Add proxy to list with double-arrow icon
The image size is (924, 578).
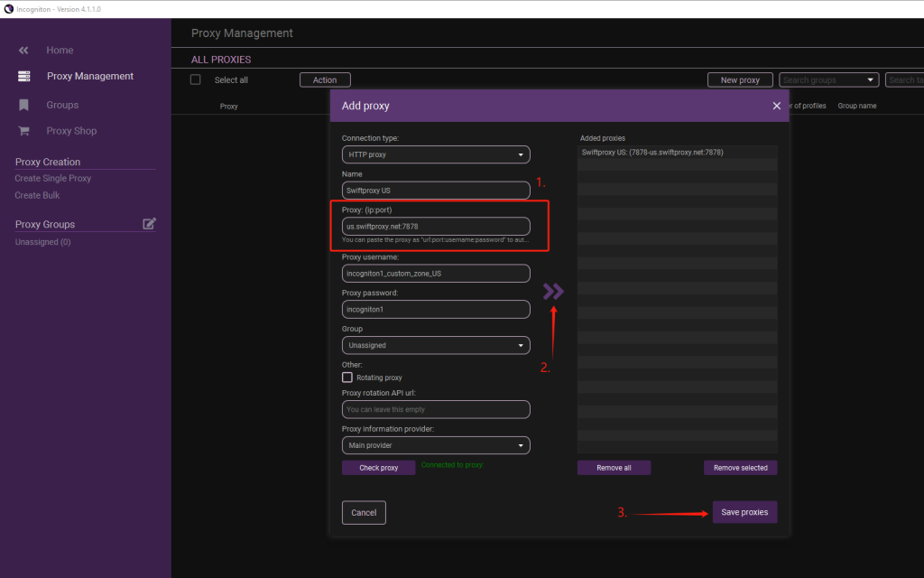click(x=553, y=292)
